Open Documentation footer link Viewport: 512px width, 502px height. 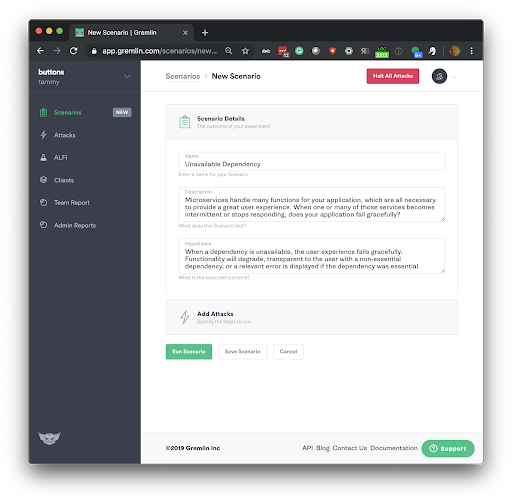(394, 448)
